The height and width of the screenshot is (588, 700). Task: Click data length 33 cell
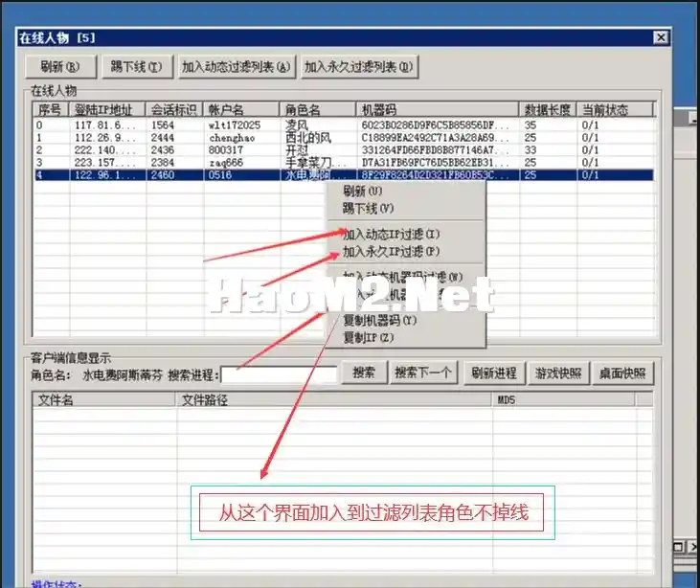click(531, 150)
